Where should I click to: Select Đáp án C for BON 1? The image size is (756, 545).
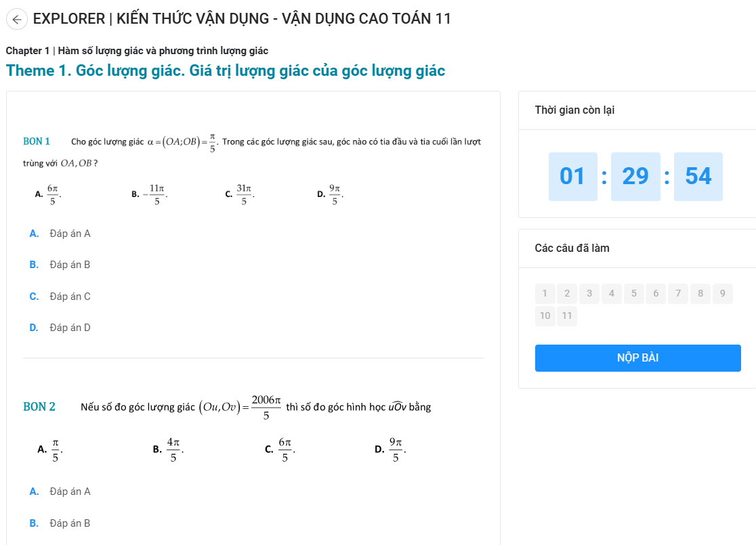click(x=60, y=297)
